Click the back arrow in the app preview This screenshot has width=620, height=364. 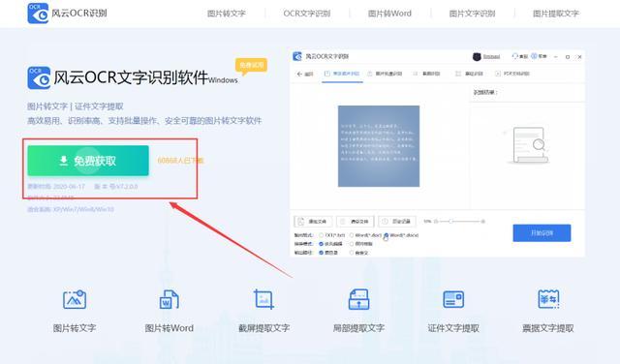299,74
